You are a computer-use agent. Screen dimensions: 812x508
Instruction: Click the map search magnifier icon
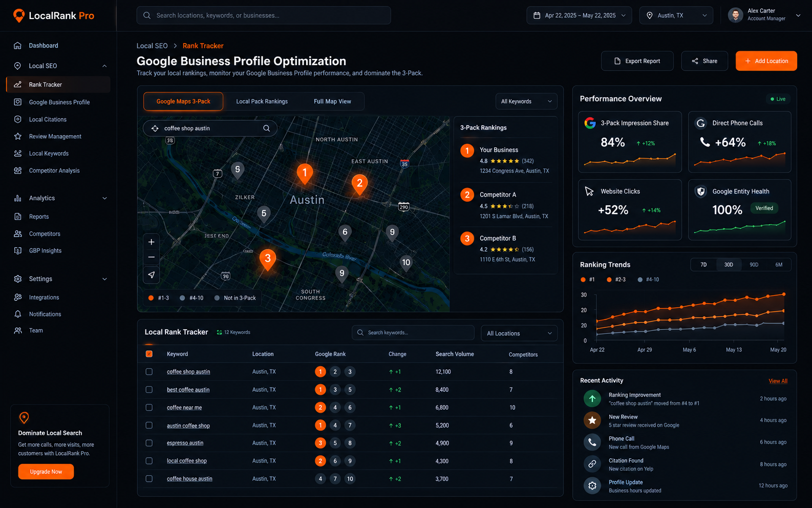point(266,128)
